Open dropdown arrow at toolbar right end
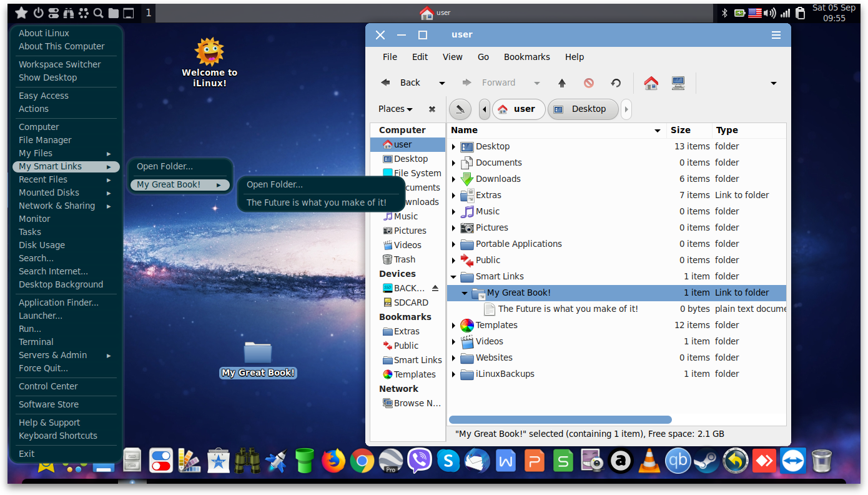This screenshot has height=495, width=868. point(774,83)
